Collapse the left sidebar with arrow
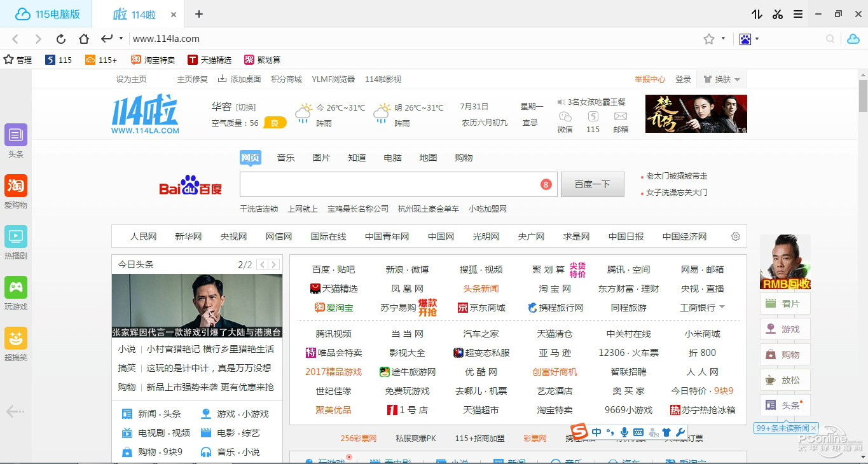 (x=15, y=412)
